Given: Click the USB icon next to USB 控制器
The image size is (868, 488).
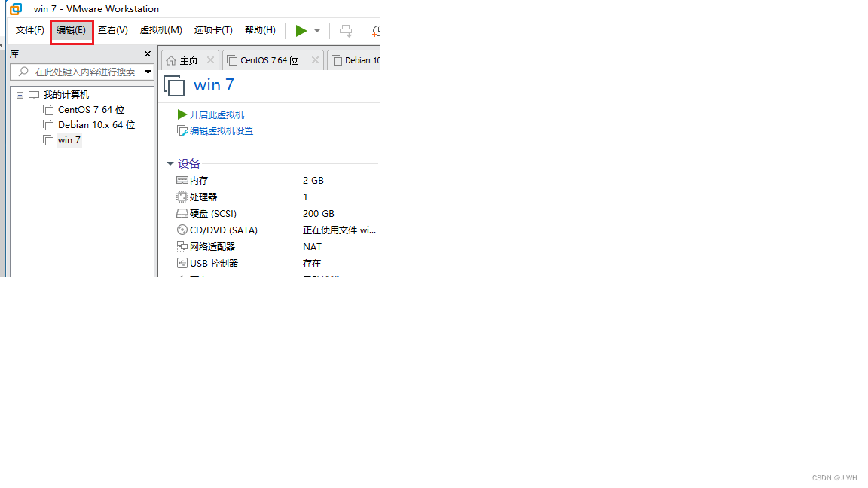Looking at the screenshot, I should point(182,263).
